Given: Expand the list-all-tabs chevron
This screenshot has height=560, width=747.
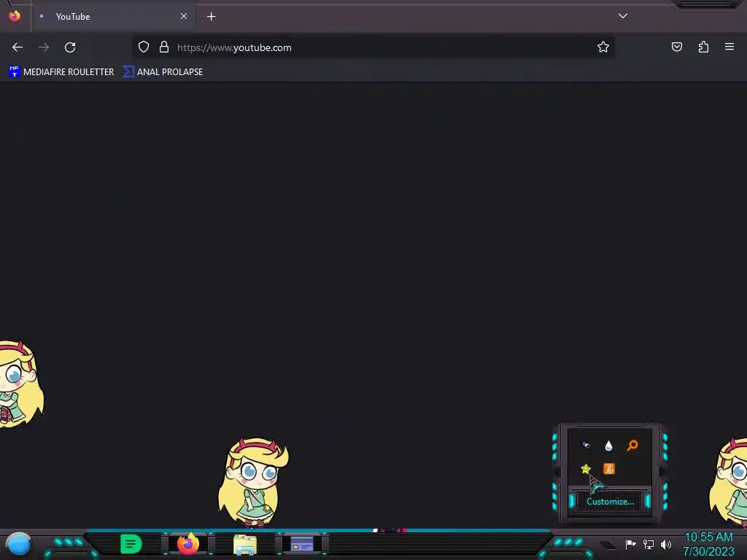Looking at the screenshot, I should click(x=623, y=16).
